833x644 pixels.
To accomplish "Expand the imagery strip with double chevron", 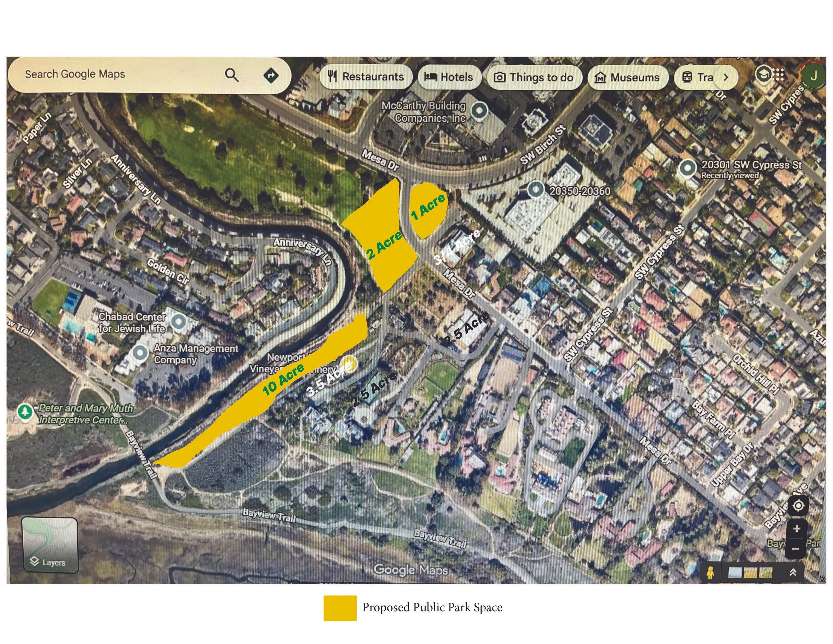I will click(x=793, y=572).
